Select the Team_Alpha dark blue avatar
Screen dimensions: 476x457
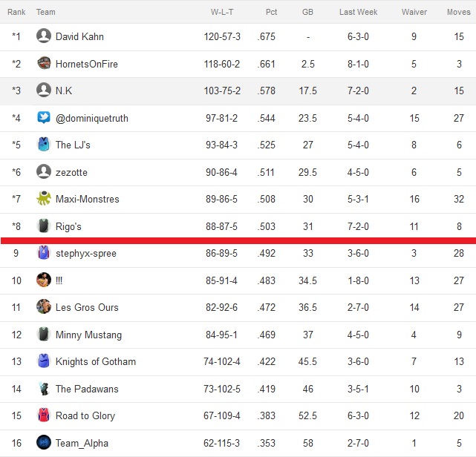[44, 442]
